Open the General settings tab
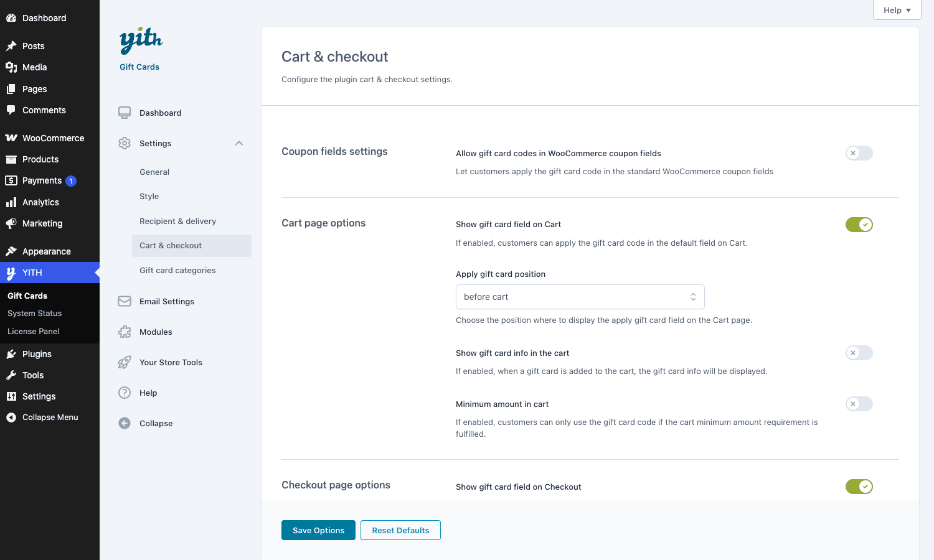Screen dimensions: 934x560 click(154, 172)
